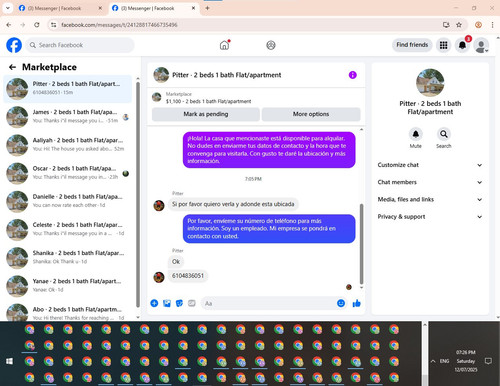Expand Media, files and links section
Image resolution: width=500 pixels, height=386 pixels.
(430, 199)
